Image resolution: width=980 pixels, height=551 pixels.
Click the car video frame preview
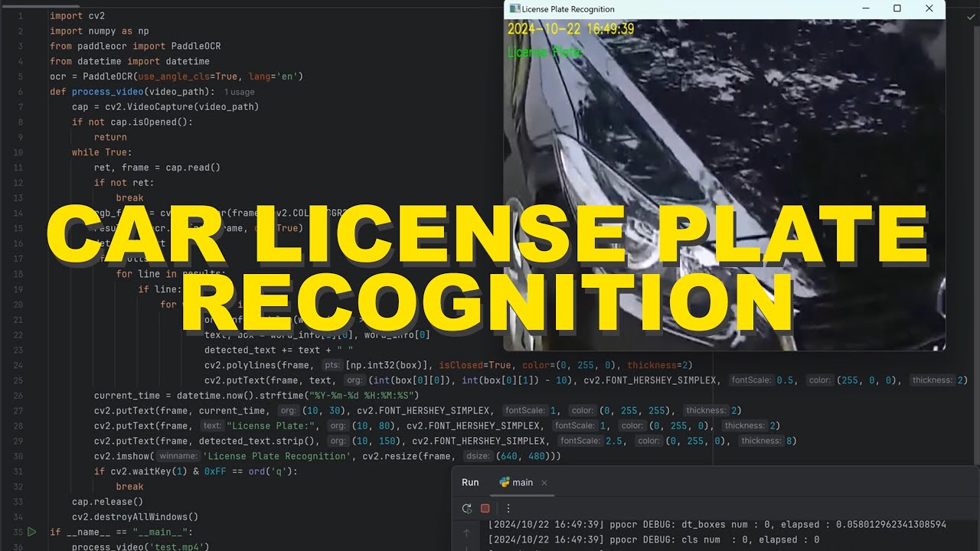click(724, 184)
